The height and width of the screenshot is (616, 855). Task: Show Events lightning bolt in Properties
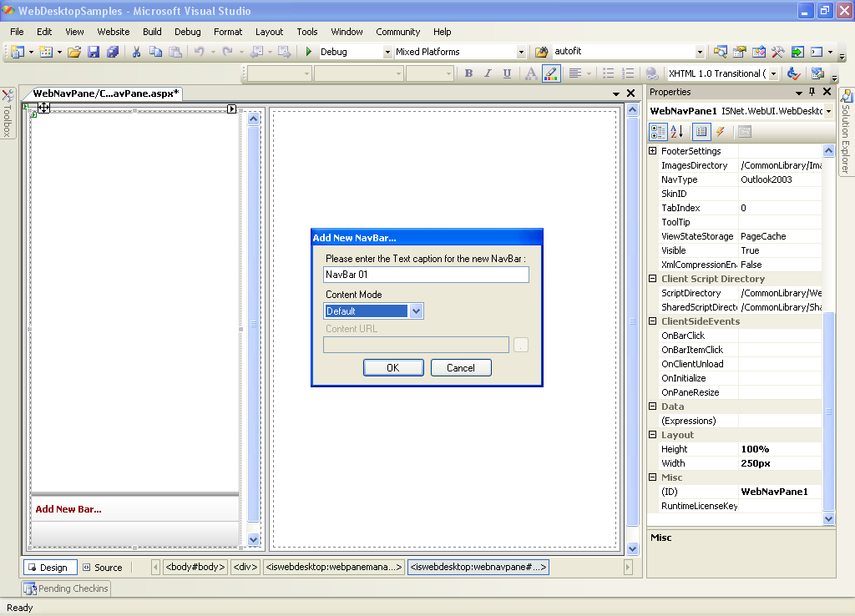tap(720, 132)
